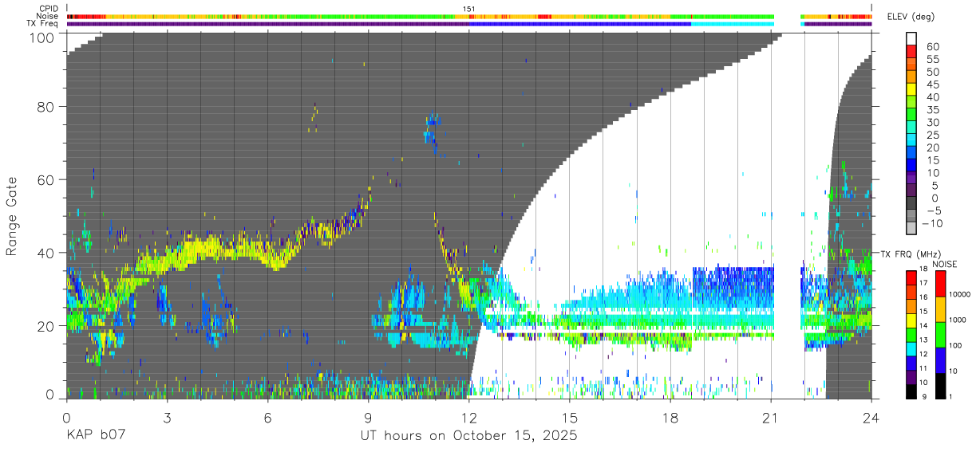This screenshot has height=452, width=980.
Task: Click the range gate tick label '60' on y-axis
Action: tap(46, 180)
